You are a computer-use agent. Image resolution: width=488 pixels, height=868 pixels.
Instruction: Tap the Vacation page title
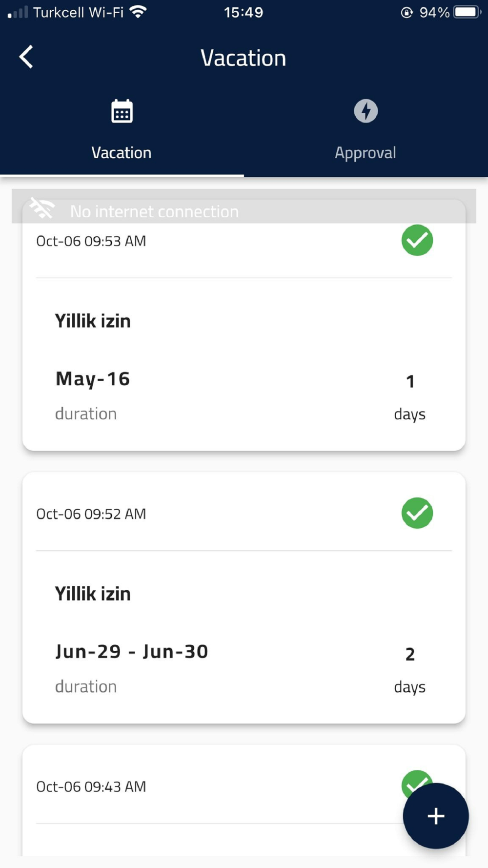click(x=243, y=58)
